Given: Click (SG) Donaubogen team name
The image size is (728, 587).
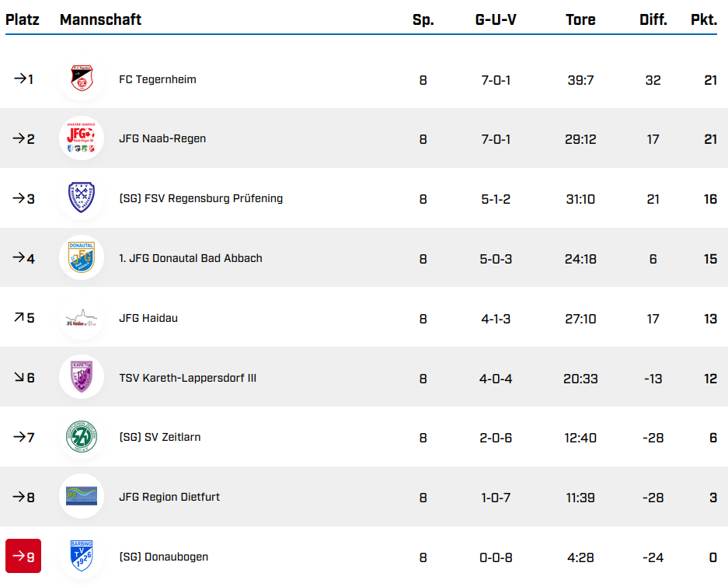Looking at the screenshot, I should pos(163,557).
